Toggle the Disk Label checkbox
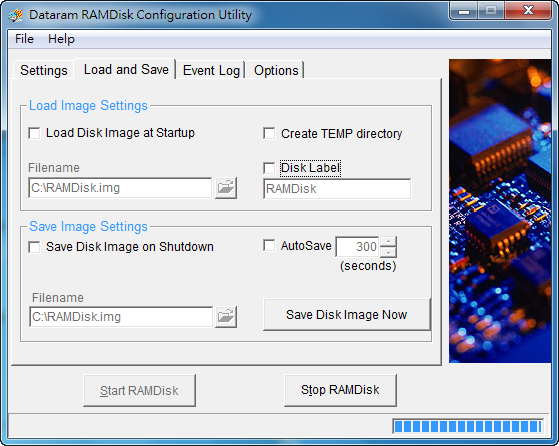Image resolution: width=559 pixels, height=446 pixels. 269,168
